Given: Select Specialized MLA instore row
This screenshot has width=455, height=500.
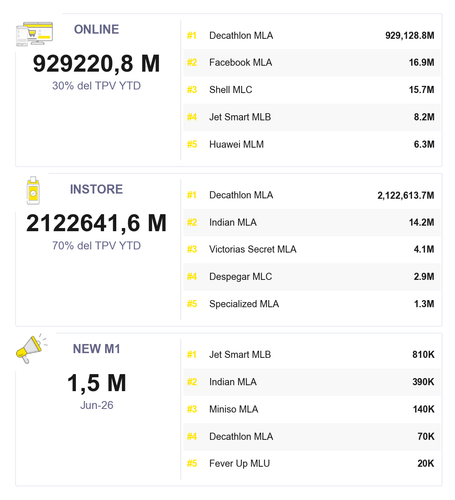Looking at the screenshot, I should coord(312,304).
